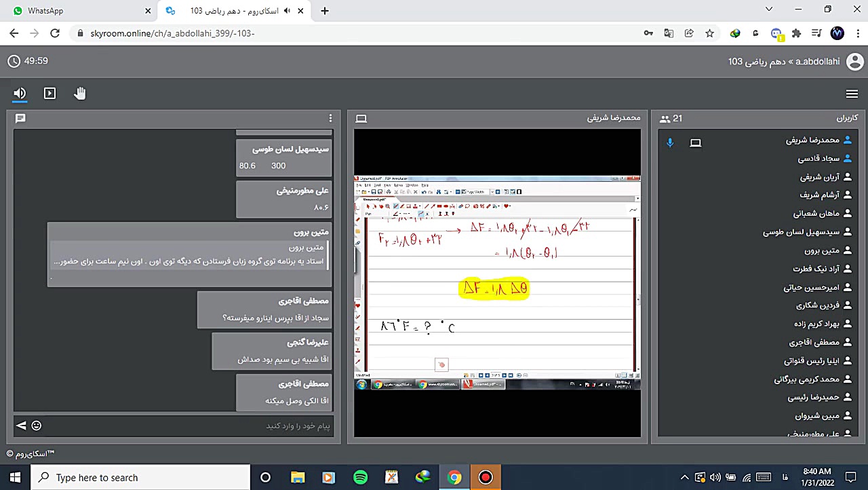Click the address bar URL skyroom.online
Image resolution: width=868 pixels, height=490 pixels.
point(172,33)
